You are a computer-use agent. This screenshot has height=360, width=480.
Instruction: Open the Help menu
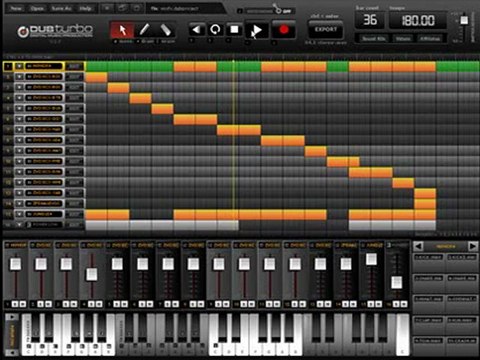pyautogui.click(x=86, y=8)
